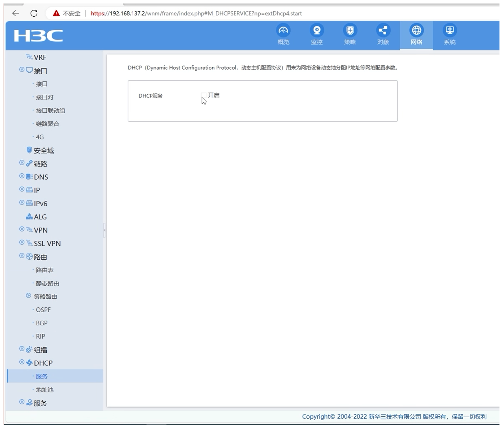Expand the 组播 multicast group arrow

pos(22,349)
